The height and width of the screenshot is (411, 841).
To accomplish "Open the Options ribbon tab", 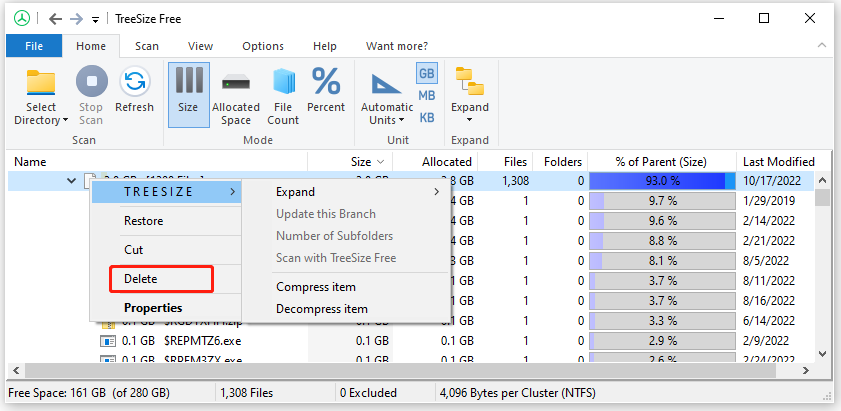I will tap(263, 46).
